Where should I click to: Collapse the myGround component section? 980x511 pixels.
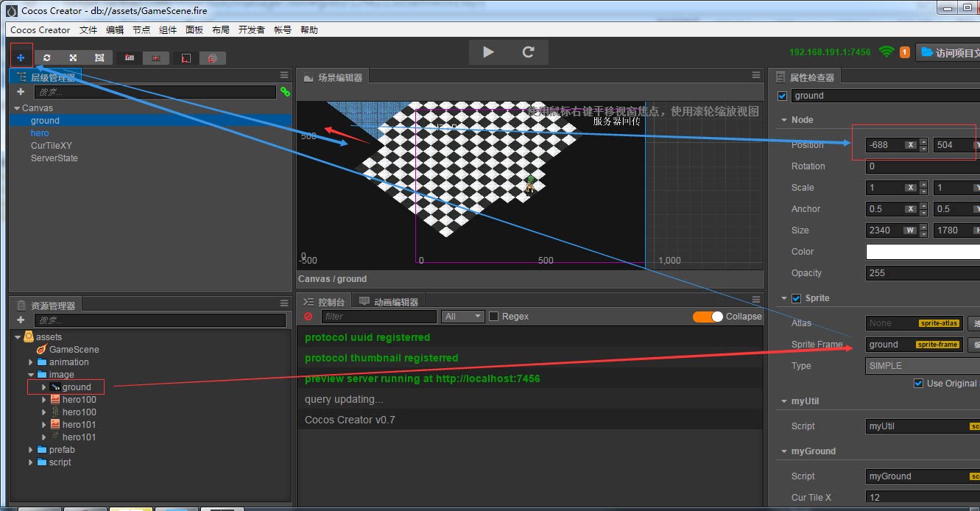pyautogui.click(x=783, y=451)
